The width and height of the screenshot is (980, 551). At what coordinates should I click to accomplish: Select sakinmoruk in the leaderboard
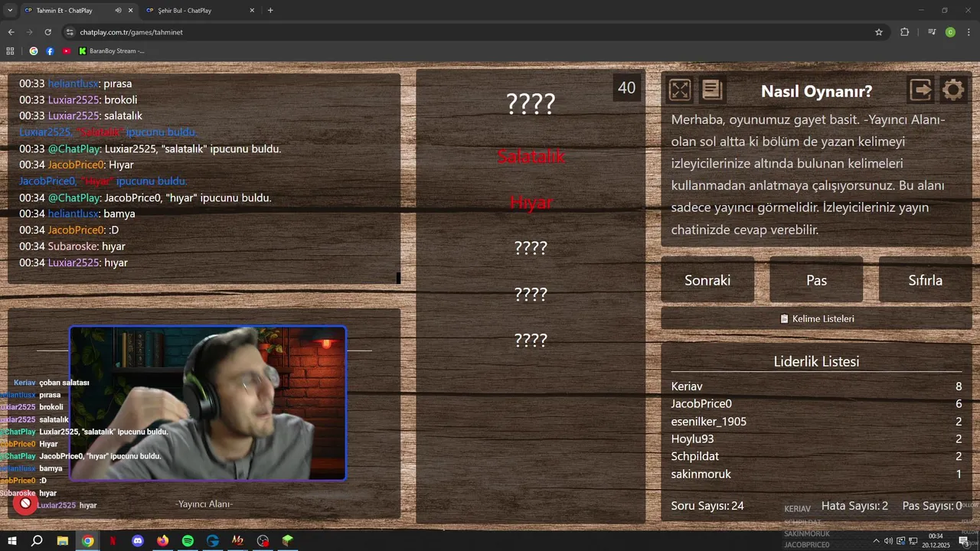coord(701,474)
